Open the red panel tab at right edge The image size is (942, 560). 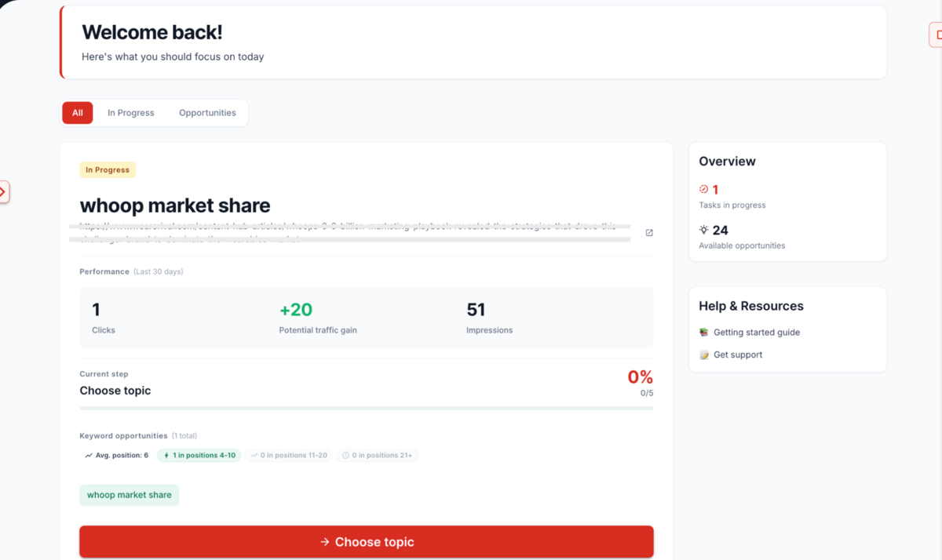tap(936, 35)
